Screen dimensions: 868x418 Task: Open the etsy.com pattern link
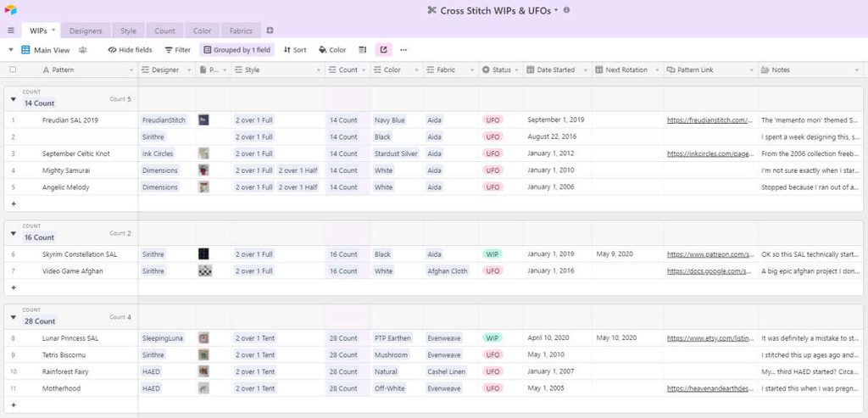[x=710, y=337]
